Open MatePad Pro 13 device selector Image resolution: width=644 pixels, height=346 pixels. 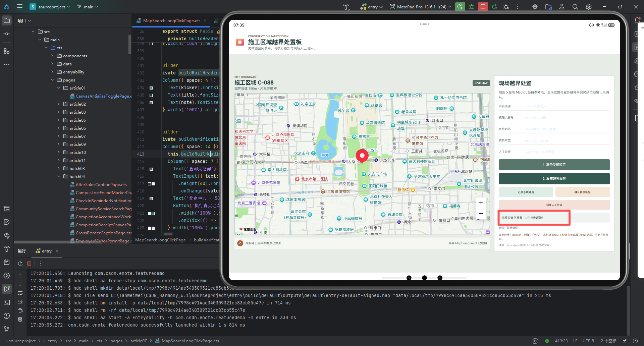click(421, 7)
